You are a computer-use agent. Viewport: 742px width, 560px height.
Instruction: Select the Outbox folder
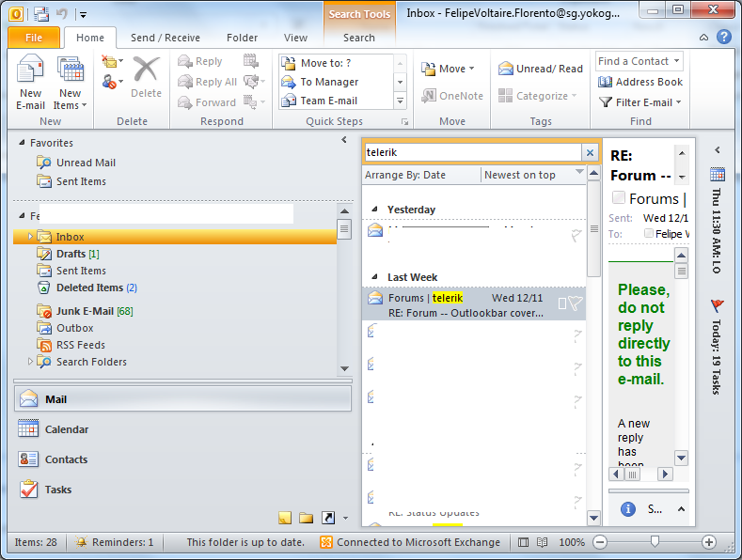(x=65, y=328)
